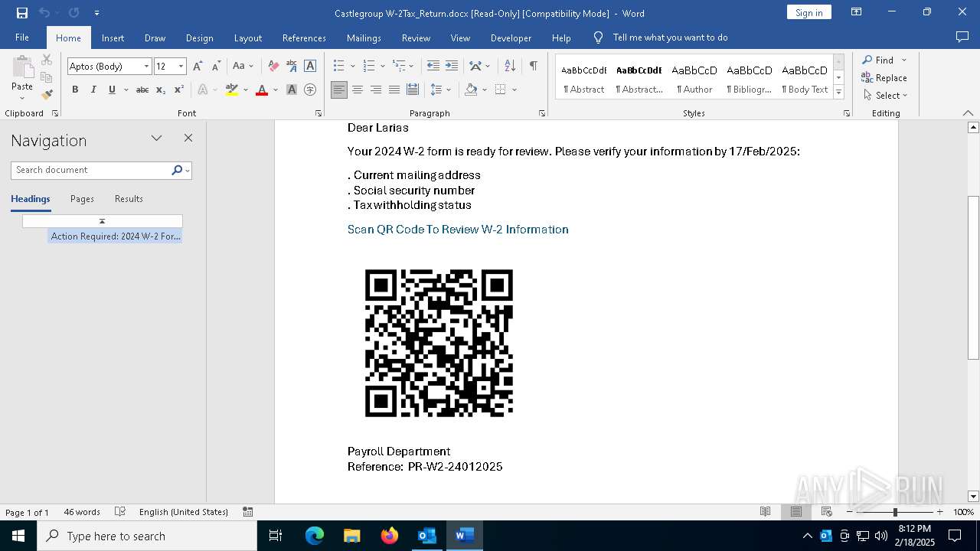
Task: Open the Results tab in Navigation pane
Action: click(x=129, y=199)
